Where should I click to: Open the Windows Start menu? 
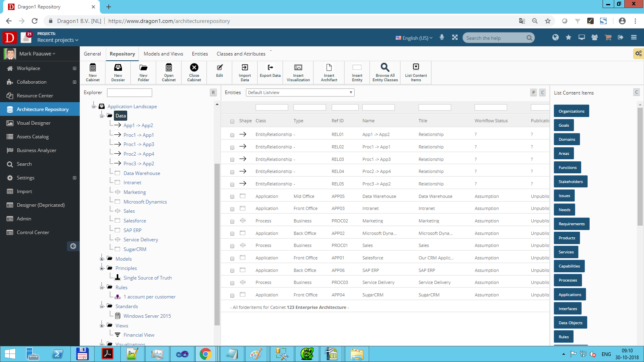[10, 354]
